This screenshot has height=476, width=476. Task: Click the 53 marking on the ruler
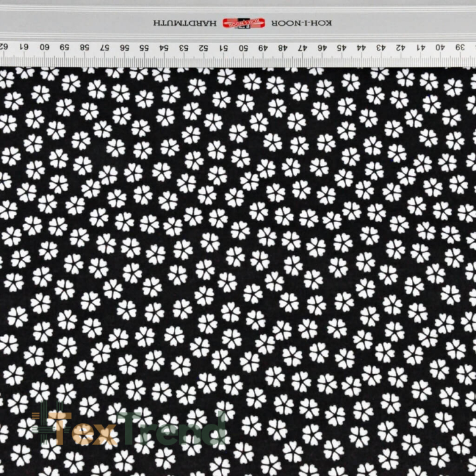[x=184, y=48]
